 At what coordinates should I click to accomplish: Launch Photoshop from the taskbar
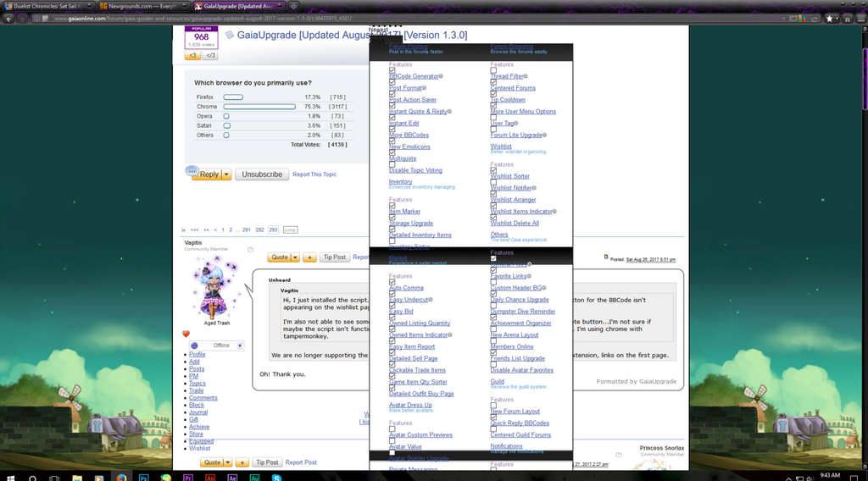tap(143, 477)
